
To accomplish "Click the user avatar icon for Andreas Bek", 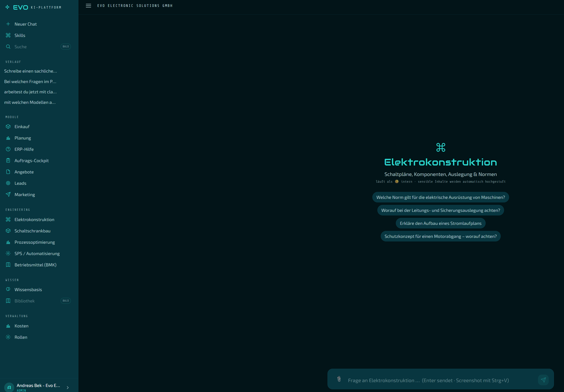I will [x=9, y=387].
